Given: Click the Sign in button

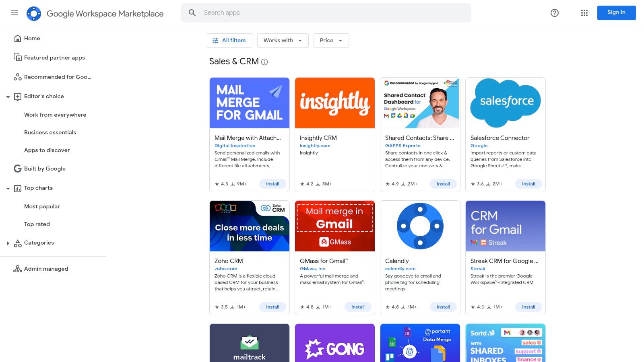Looking at the screenshot, I should 616,12.
